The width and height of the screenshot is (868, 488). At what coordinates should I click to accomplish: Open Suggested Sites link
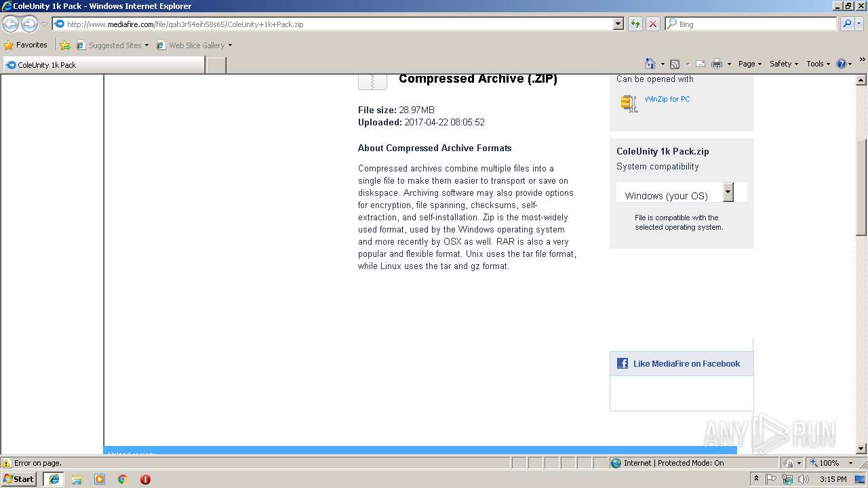(112, 45)
